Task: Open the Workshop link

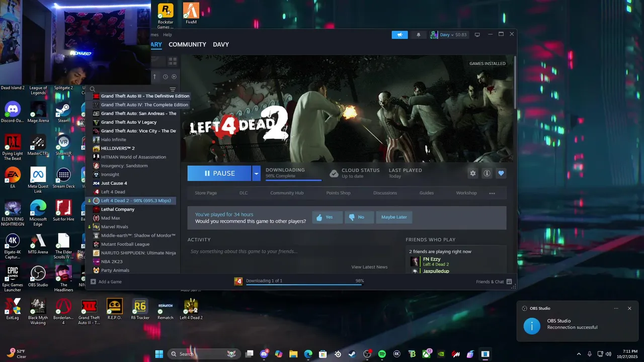Action: pos(466,193)
